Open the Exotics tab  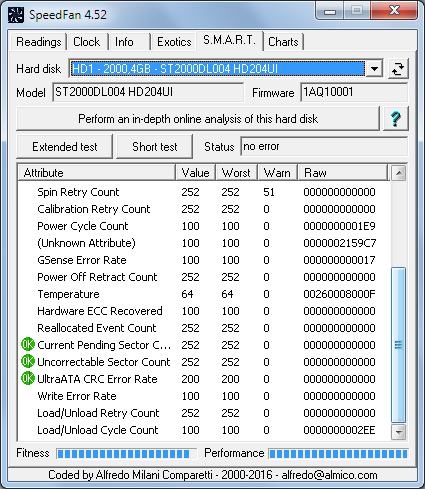(x=174, y=42)
